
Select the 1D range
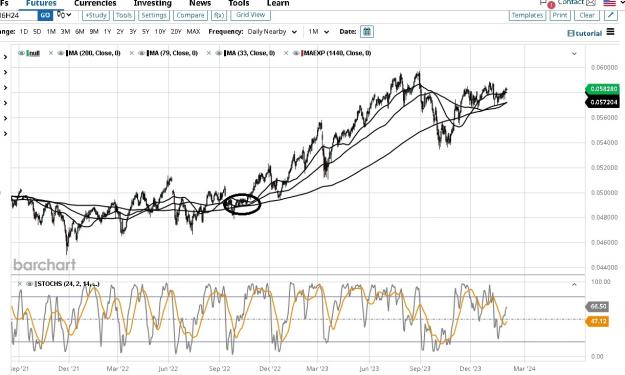24,31
